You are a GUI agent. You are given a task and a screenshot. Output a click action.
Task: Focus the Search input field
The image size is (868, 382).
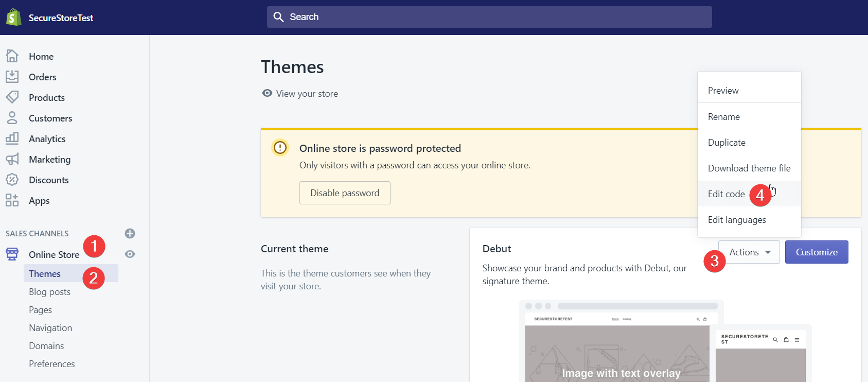(489, 17)
